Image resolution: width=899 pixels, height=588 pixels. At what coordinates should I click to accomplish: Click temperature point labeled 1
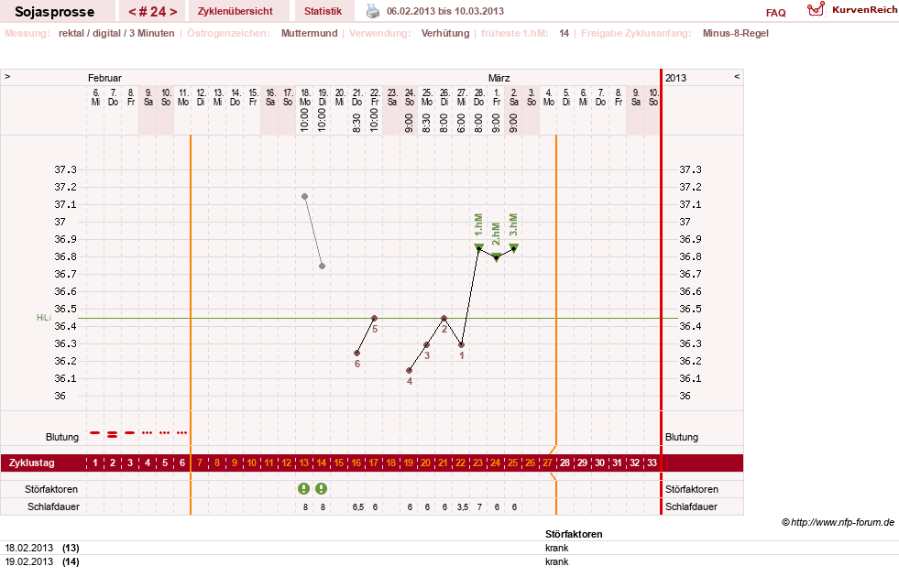tap(462, 344)
